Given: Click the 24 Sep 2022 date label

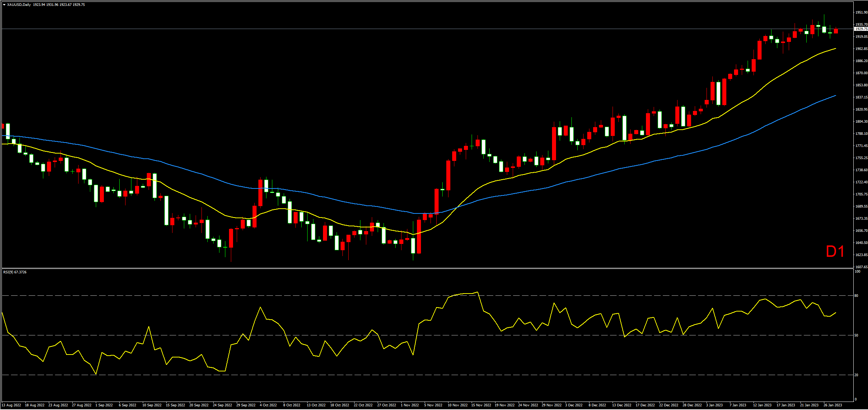Looking at the screenshot, I should tap(222, 405).
